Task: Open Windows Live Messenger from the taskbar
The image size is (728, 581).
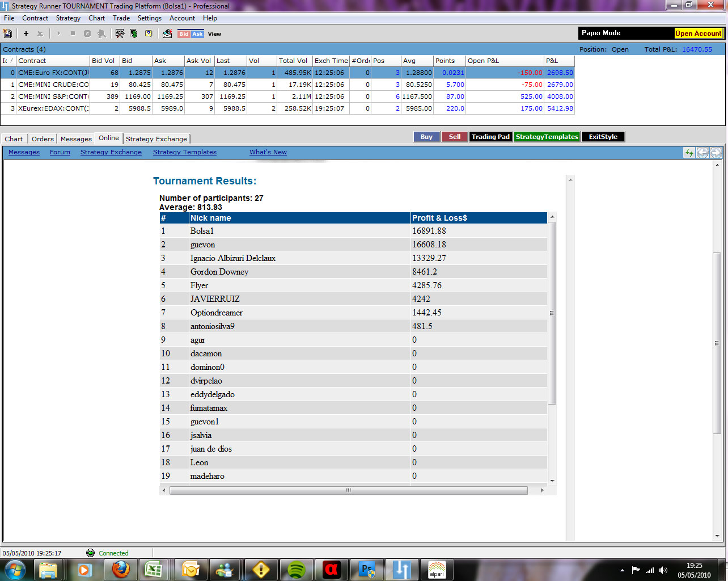Action: tap(226, 569)
